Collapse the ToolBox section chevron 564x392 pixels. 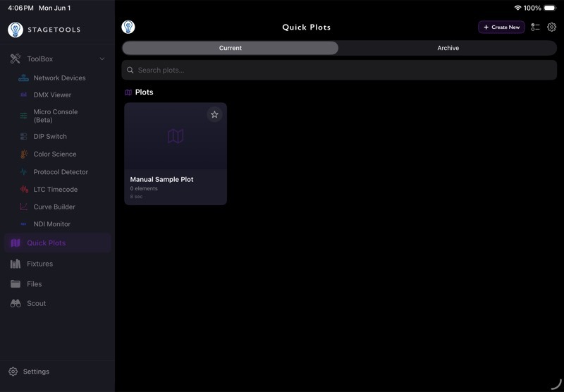tap(102, 59)
